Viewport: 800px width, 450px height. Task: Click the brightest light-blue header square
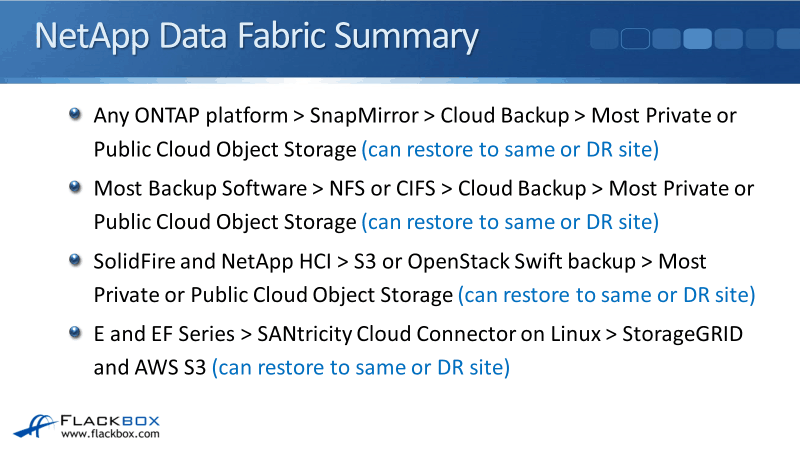[x=697, y=39]
